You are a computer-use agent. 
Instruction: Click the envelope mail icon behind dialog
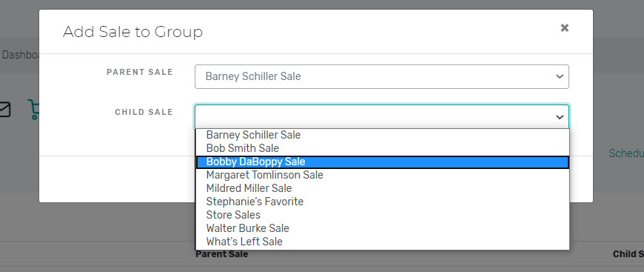click(x=5, y=110)
